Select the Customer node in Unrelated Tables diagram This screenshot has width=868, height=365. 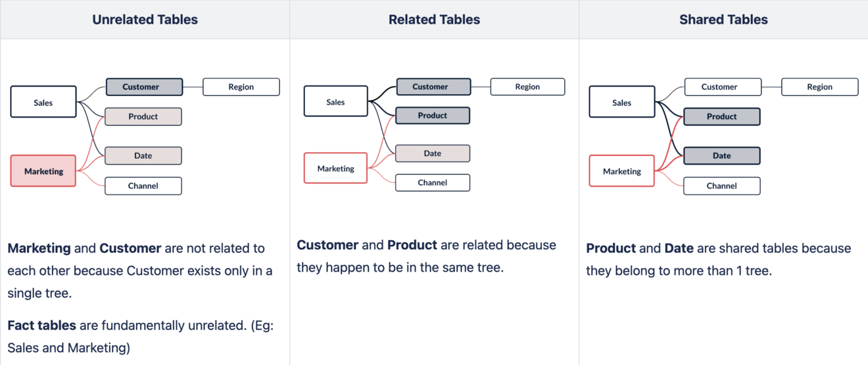coord(144,87)
